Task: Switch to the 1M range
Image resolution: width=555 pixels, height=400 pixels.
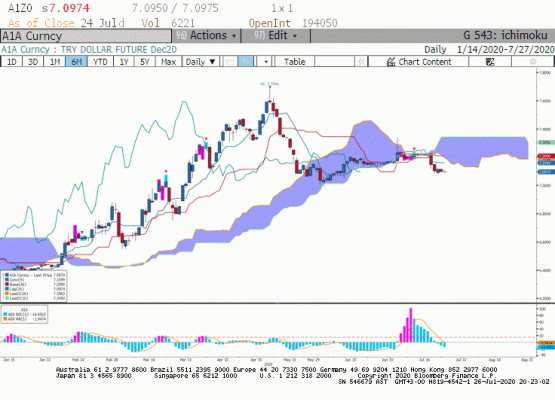Action: coord(55,62)
